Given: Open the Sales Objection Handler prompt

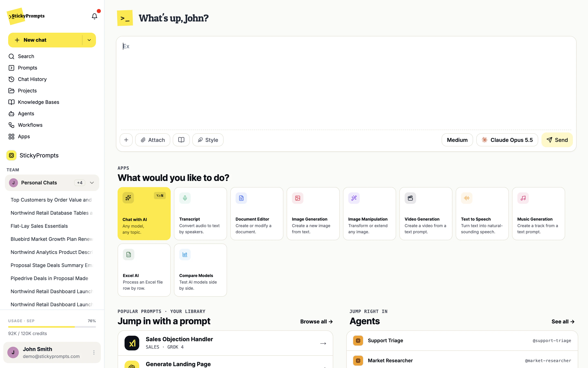Looking at the screenshot, I should (x=225, y=343).
